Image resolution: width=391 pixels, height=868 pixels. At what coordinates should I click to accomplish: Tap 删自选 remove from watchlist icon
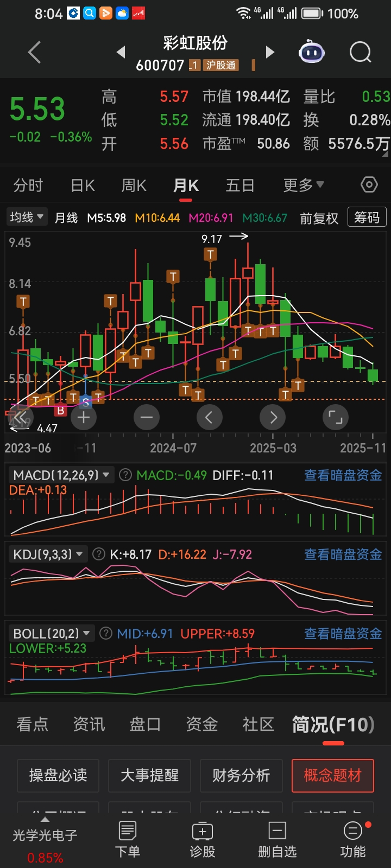click(278, 839)
